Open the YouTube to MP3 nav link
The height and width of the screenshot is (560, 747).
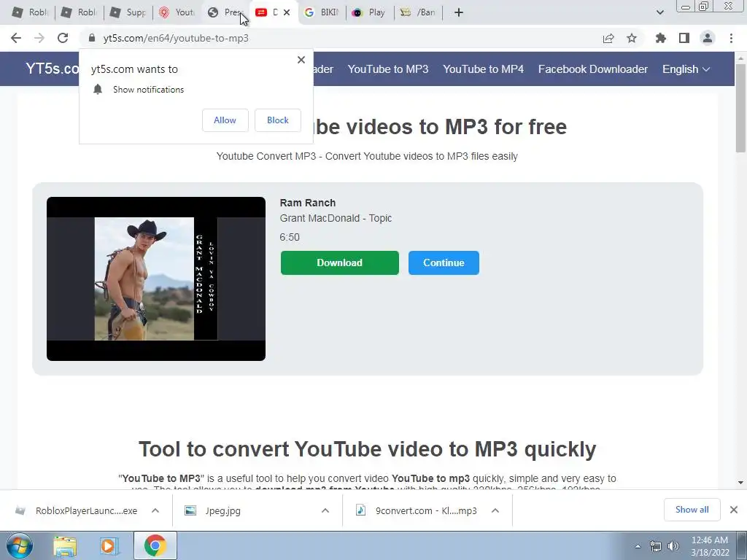tap(388, 69)
